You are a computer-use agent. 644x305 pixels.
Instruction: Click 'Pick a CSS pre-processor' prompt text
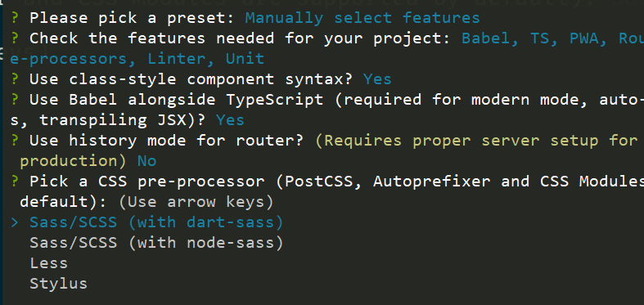pos(147,182)
